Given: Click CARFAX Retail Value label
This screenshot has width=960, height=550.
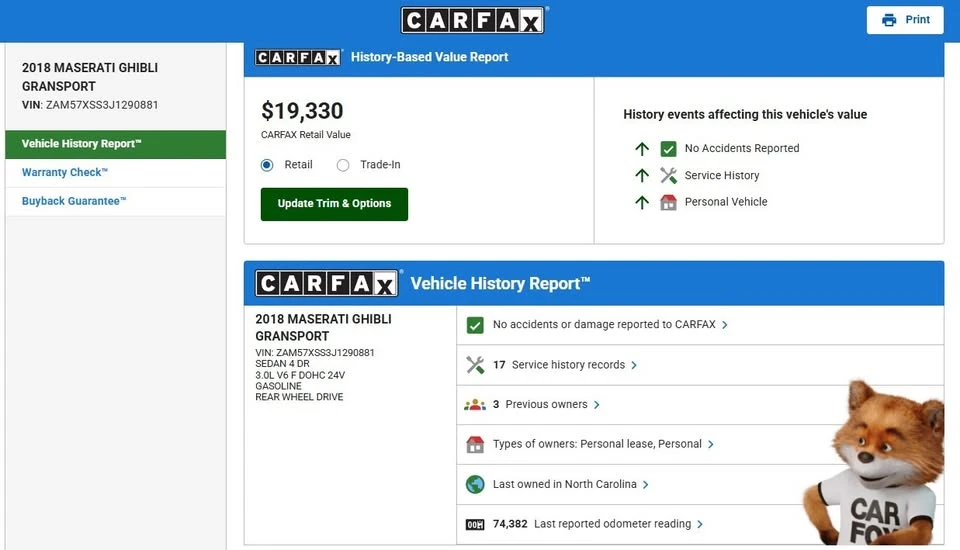Looking at the screenshot, I should [x=306, y=135].
